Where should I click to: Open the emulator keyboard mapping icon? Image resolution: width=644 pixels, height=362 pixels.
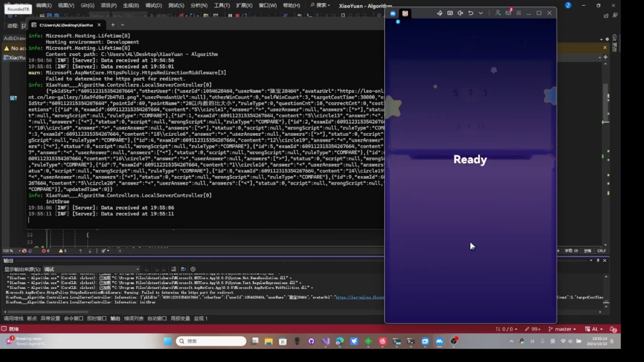pyautogui.click(x=450, y=13)
